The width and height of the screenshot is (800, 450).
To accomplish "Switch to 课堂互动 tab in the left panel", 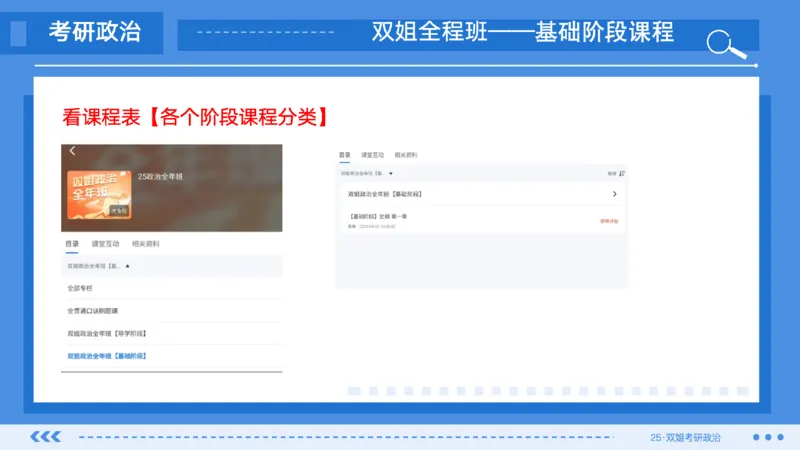I will [x=105, y=244].
